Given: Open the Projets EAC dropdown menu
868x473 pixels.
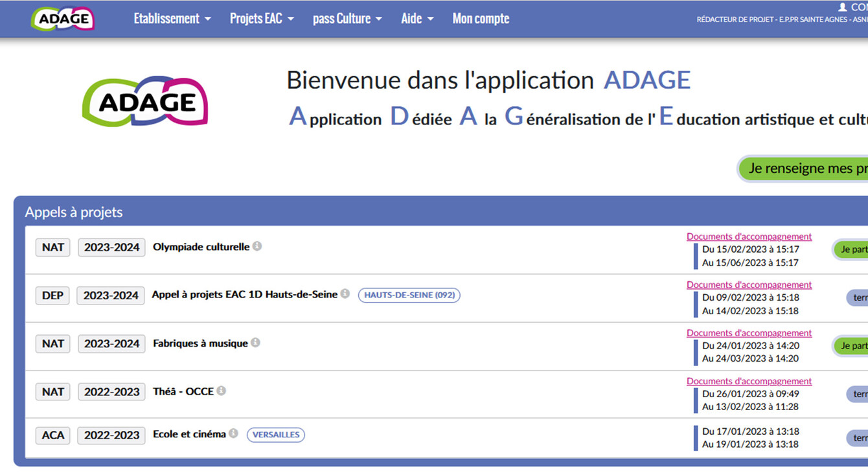Looking at the screenshot, I should pos(262,19).
